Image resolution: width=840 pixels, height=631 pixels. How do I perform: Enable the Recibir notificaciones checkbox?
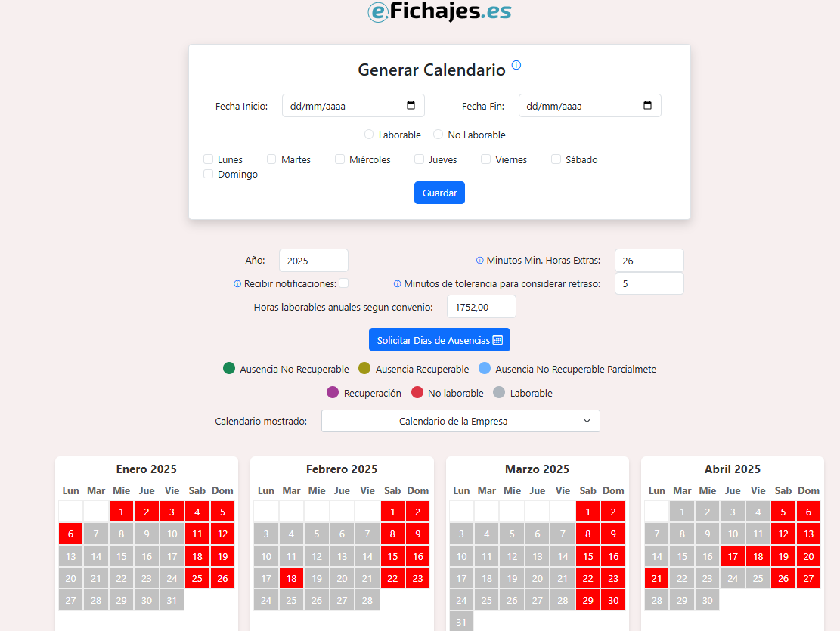click(344, 283)
